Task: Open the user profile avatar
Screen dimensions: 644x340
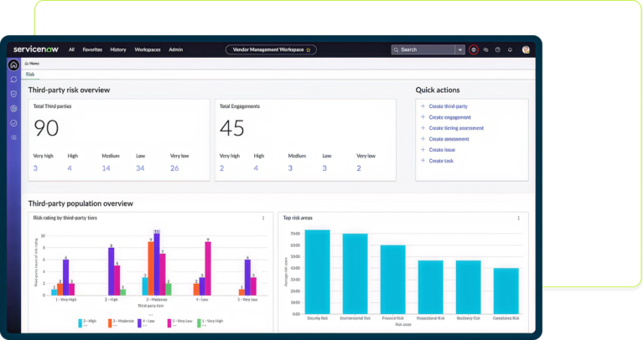Action: (x=526, y=49)
